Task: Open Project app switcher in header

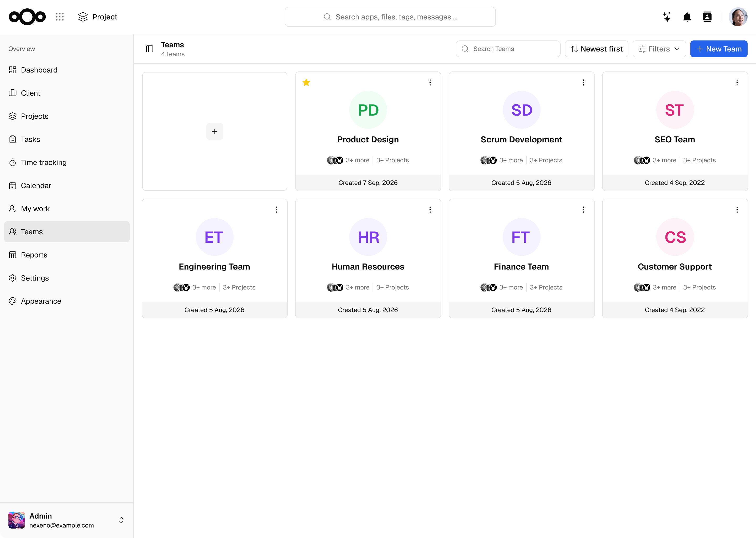Action: click(x=98, y=17)
